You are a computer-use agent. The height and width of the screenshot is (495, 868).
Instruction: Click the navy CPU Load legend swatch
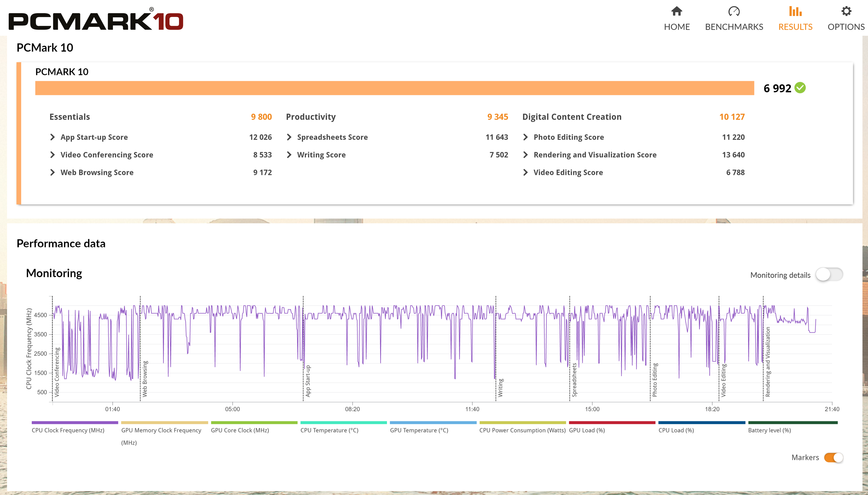pyautogui.click(x=702, y=423)
